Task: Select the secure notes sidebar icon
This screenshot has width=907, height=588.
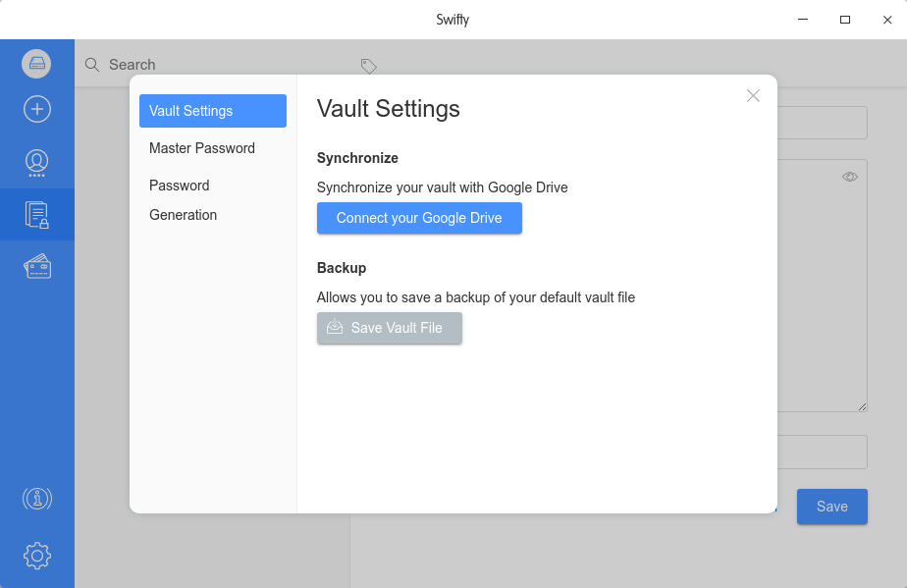Action: click(36, 214)
